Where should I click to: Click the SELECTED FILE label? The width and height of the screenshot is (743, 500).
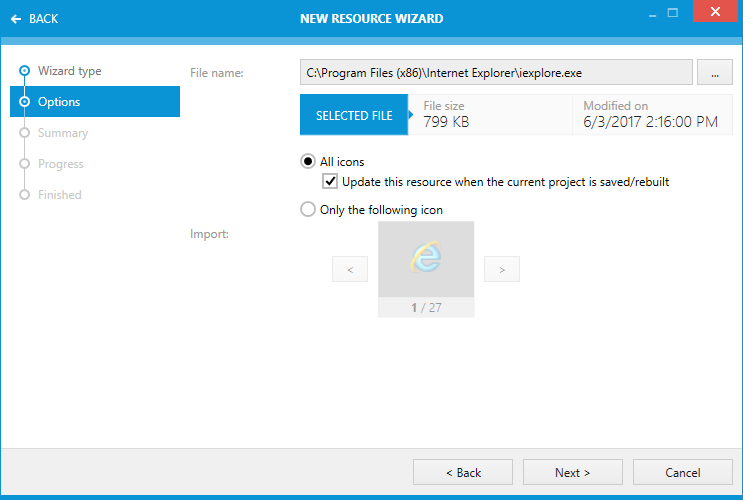coord(354,115)
